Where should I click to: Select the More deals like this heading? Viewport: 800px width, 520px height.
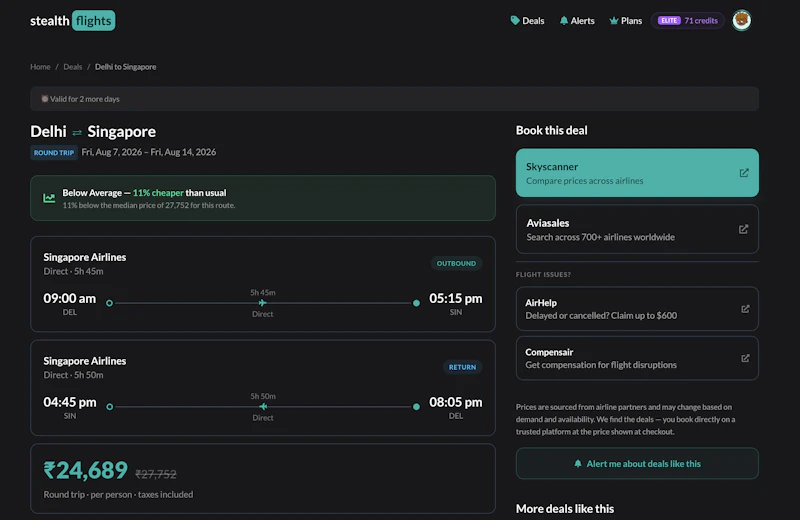pos(565,509)
